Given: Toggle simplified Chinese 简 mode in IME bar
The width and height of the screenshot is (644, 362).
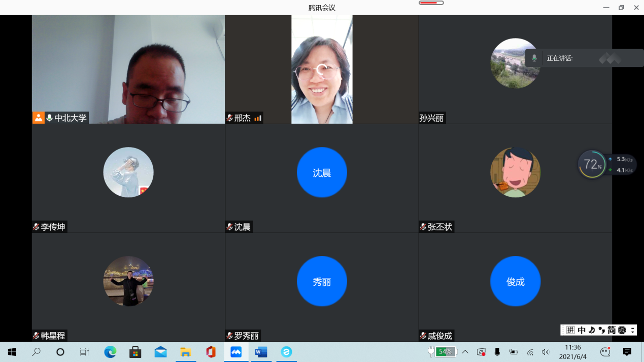Looking at the screenshot, I should [x=612, y=330].
